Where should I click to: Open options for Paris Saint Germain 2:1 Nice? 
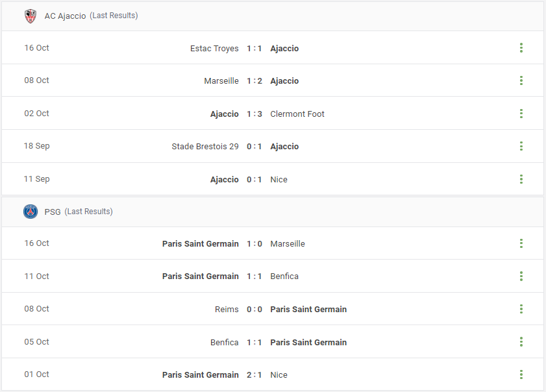(521, 374)
